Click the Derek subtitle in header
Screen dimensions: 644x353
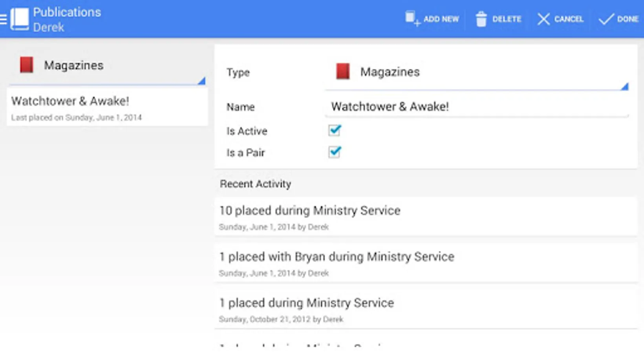point(49,27)
